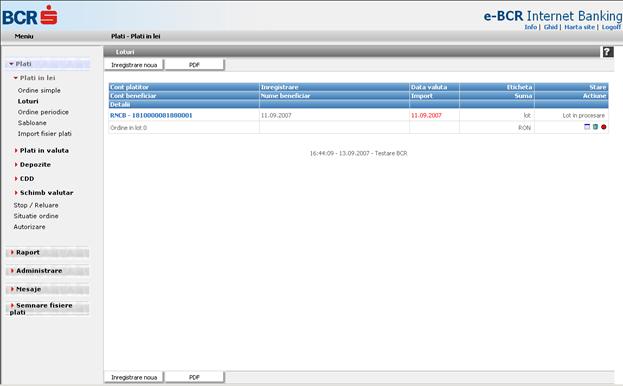Select Ordine simple in sidebar

(x=39, y=91)
